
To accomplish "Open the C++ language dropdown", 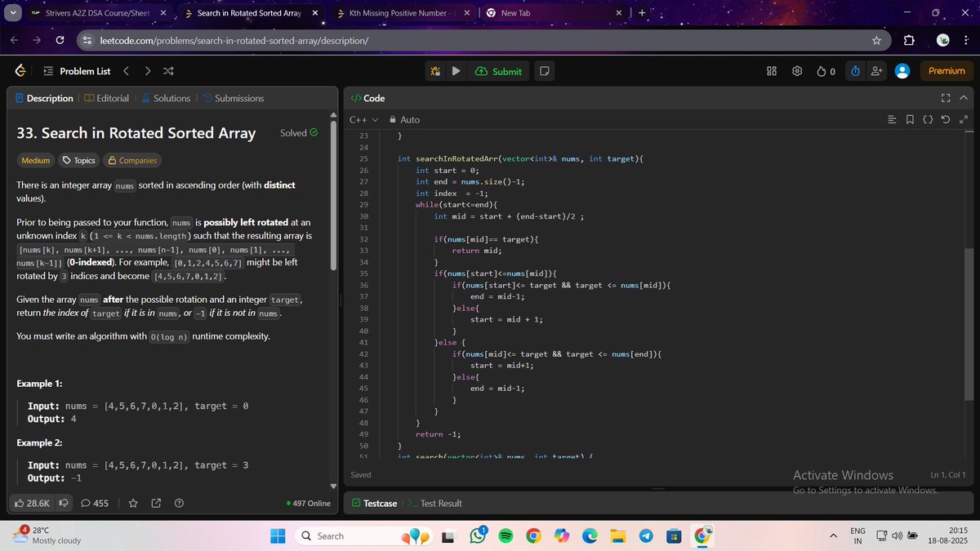I will (364, 119).
